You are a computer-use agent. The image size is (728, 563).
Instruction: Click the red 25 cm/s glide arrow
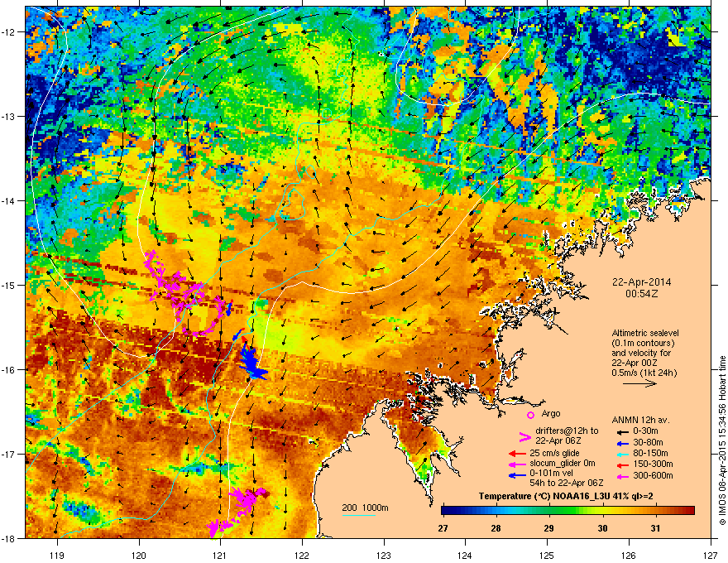(x=517, y=454)
